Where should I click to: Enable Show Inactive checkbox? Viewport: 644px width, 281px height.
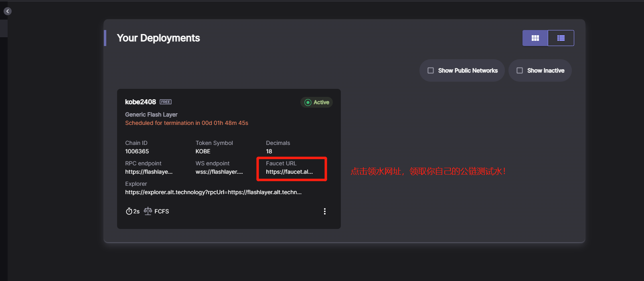[x=520, y=70]
